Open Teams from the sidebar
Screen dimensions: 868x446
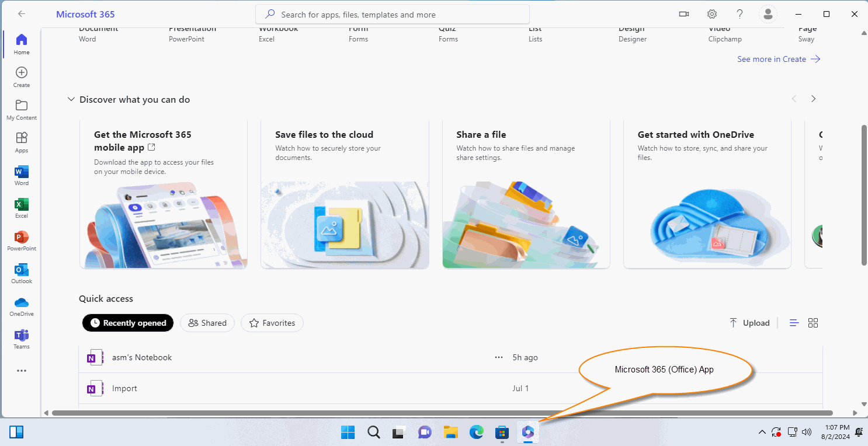point(22,339)
